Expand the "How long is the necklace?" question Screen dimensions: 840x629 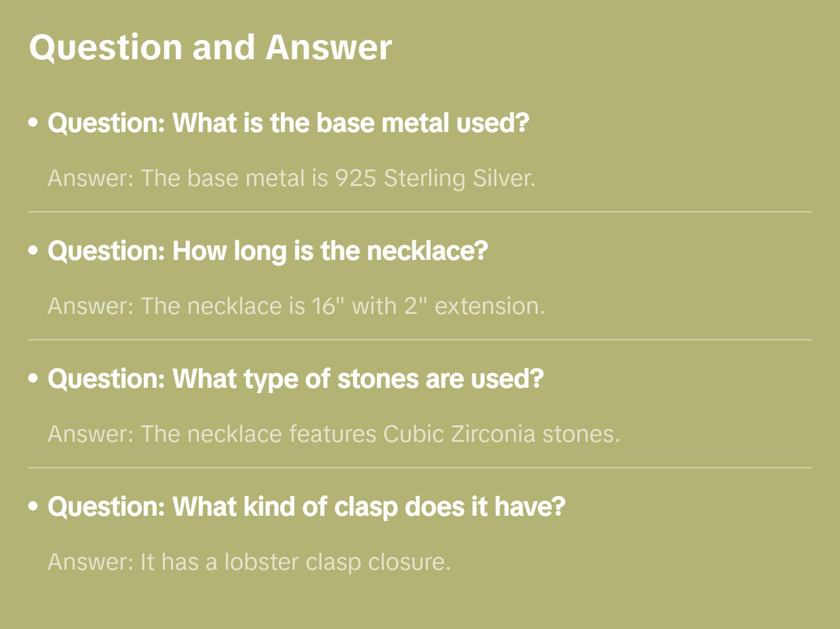click(267, 251)
